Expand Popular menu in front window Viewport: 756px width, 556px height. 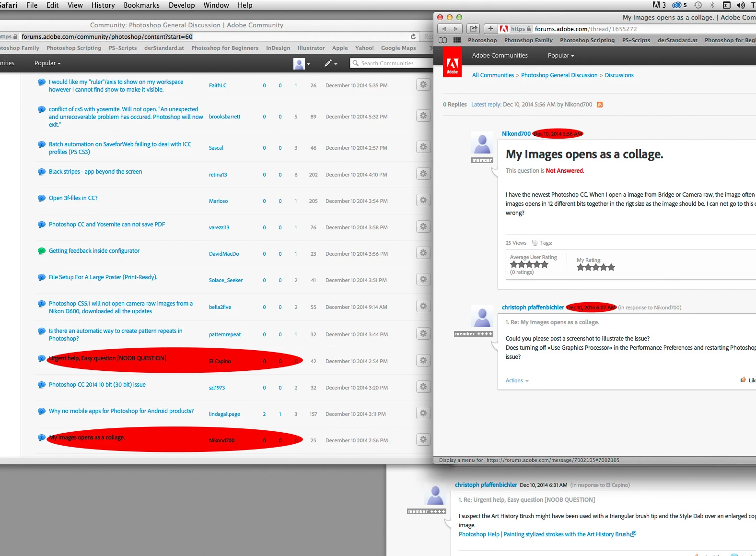[561, 56]
